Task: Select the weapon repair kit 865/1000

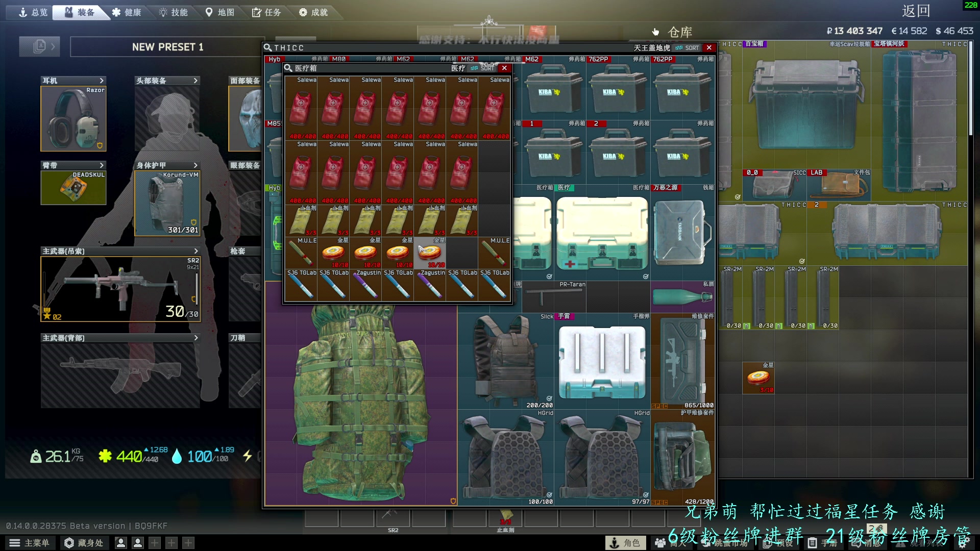Action: pyautogui.click(x=683, y=361)
